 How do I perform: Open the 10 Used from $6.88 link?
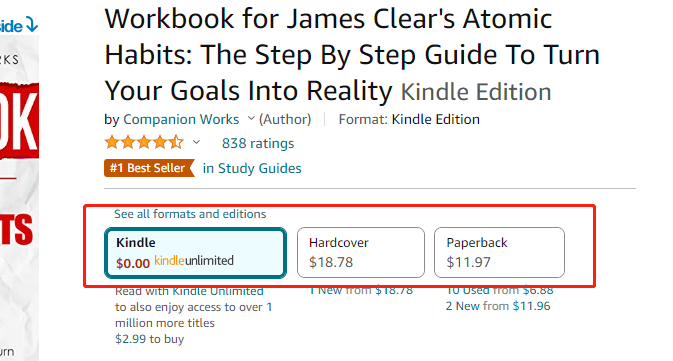[500, 291]
